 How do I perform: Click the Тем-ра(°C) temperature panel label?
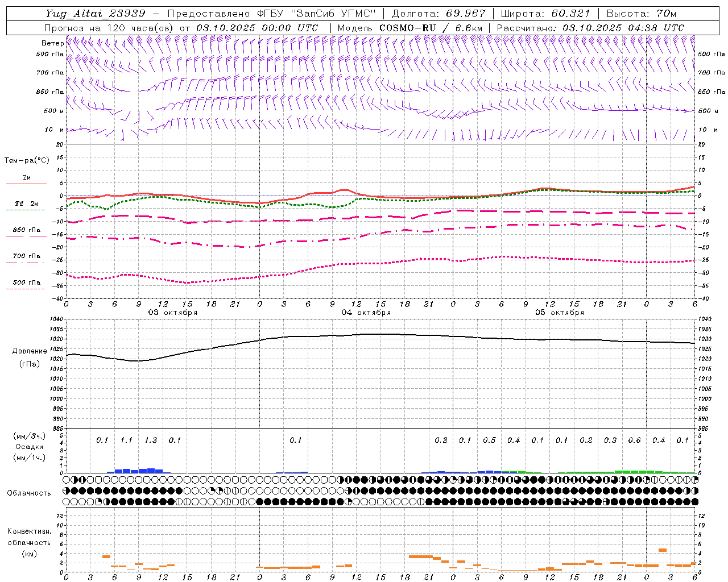point(27,161)
